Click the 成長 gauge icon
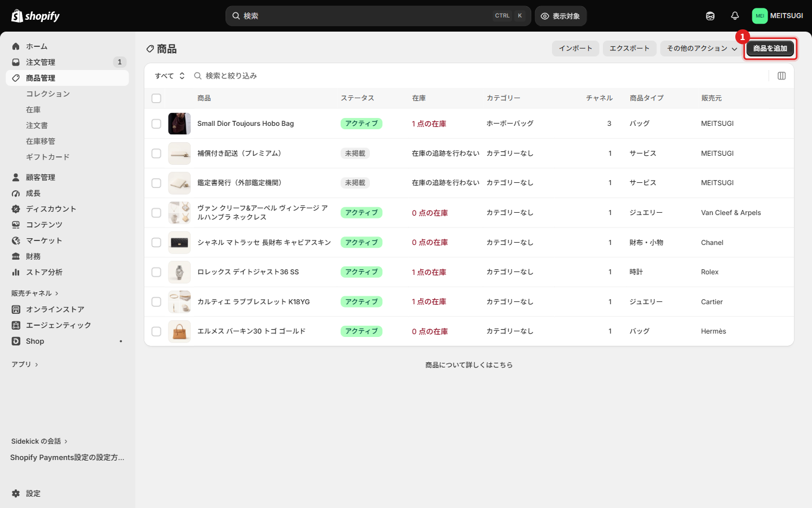 [16, 193]
